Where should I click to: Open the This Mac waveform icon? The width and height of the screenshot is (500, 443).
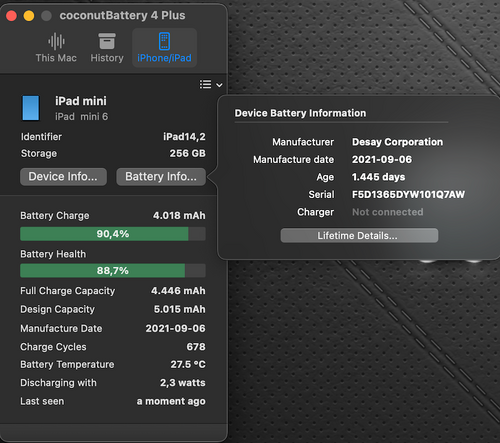pyautogui.click(x=56, y=41)
